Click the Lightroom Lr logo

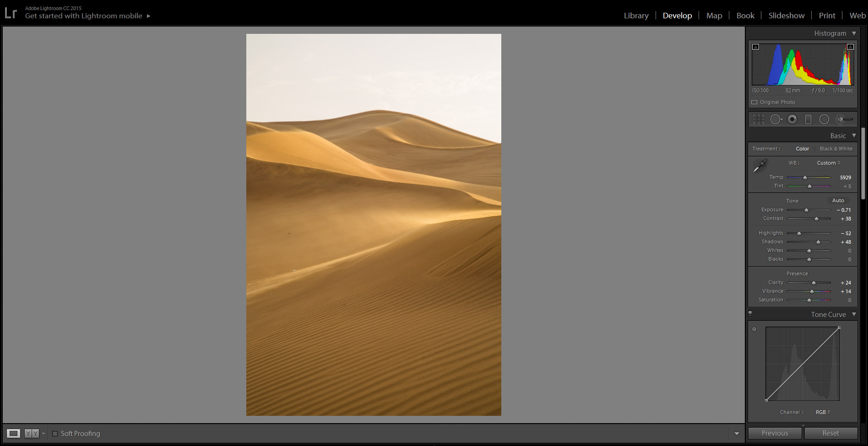pyautogui.click(x=11, y=13)
